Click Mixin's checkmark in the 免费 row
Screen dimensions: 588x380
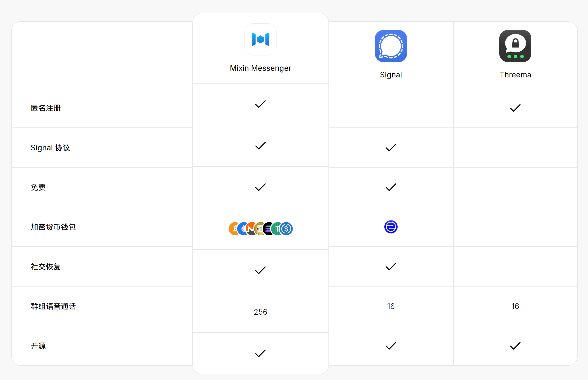260,187
